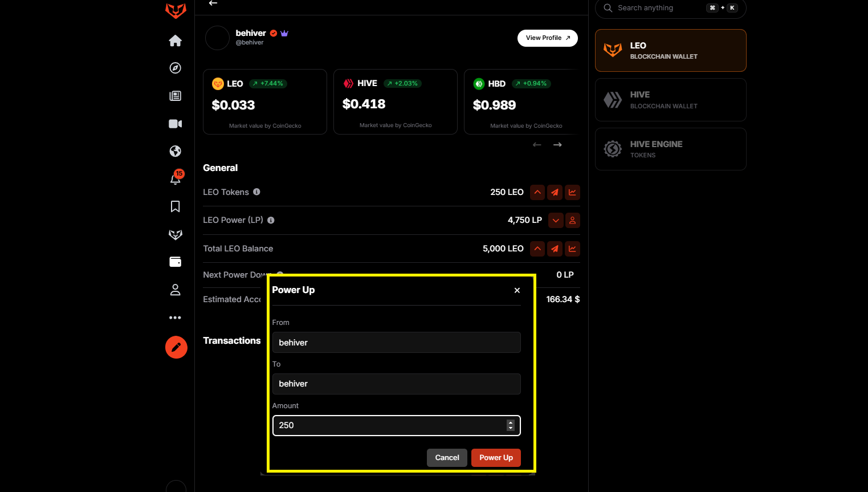
Task: Open the LEO price card
Action: tap(265, 102)
